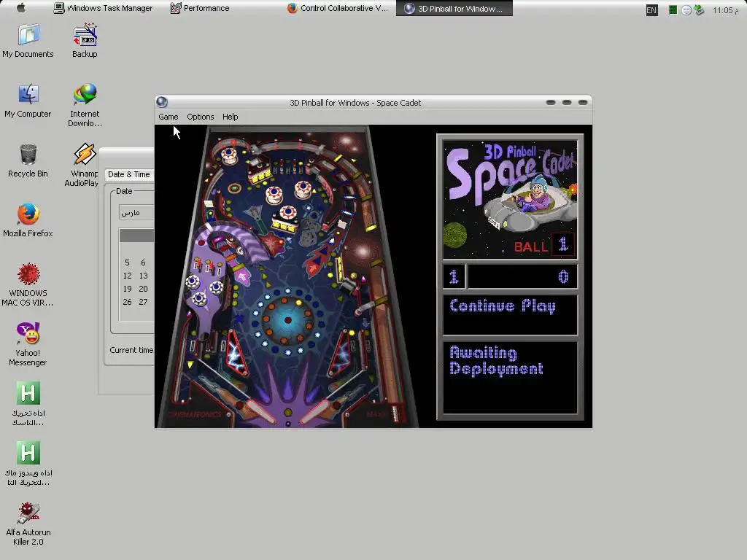Select day 20 in the calendar
Screen dimensions: 747x560
[144, 289]
